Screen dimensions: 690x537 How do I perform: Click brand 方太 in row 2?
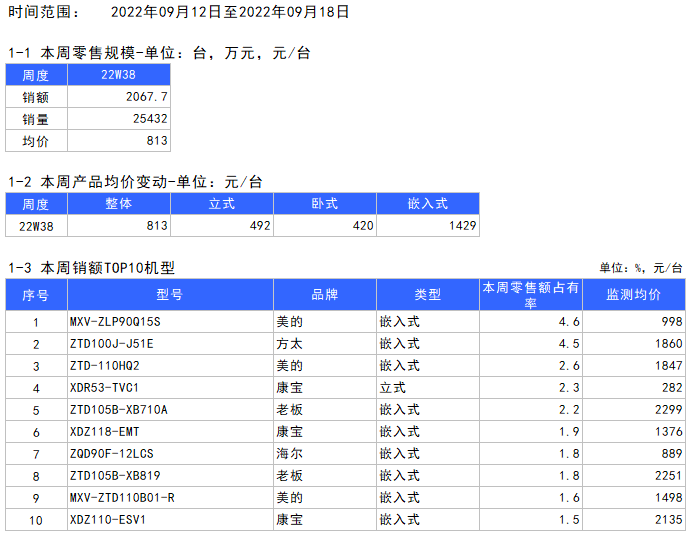click(x=290, y=344)
